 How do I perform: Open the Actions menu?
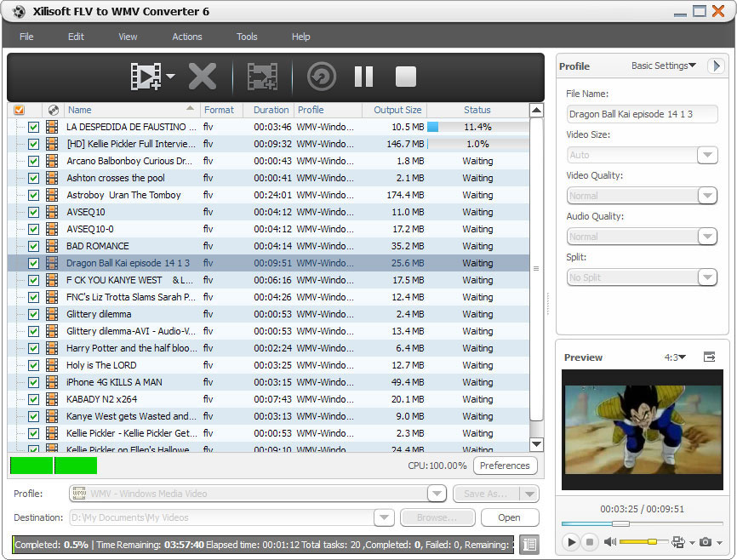coord(186,37)
